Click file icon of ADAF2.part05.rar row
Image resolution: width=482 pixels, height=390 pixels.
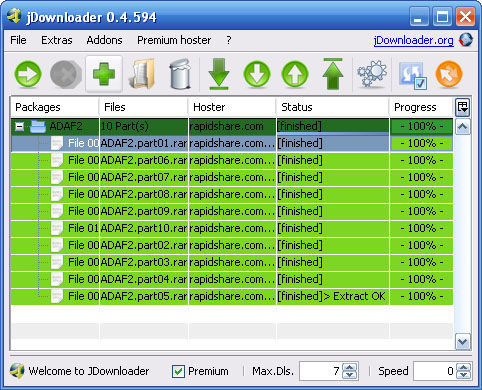pos(57,296)
